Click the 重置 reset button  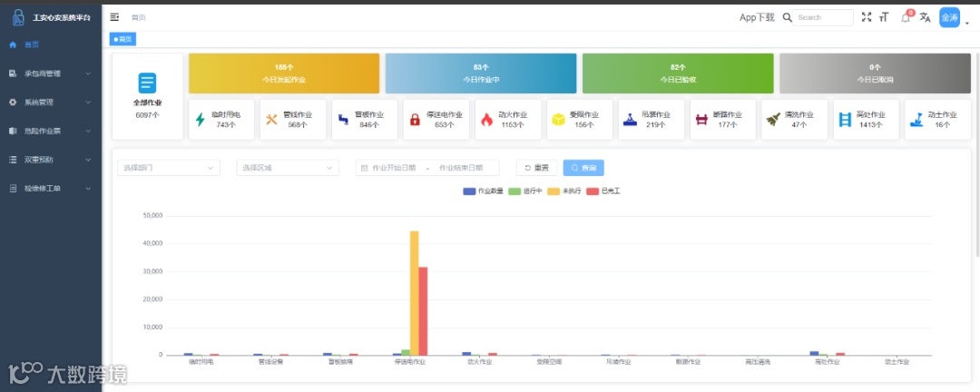click(536, 168)
